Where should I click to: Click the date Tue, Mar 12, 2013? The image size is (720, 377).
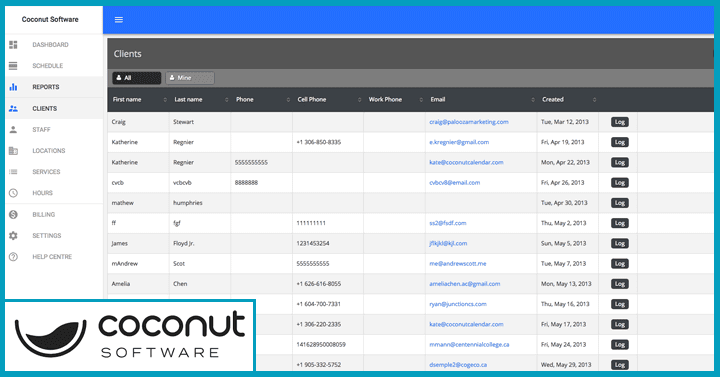point(565,122)
